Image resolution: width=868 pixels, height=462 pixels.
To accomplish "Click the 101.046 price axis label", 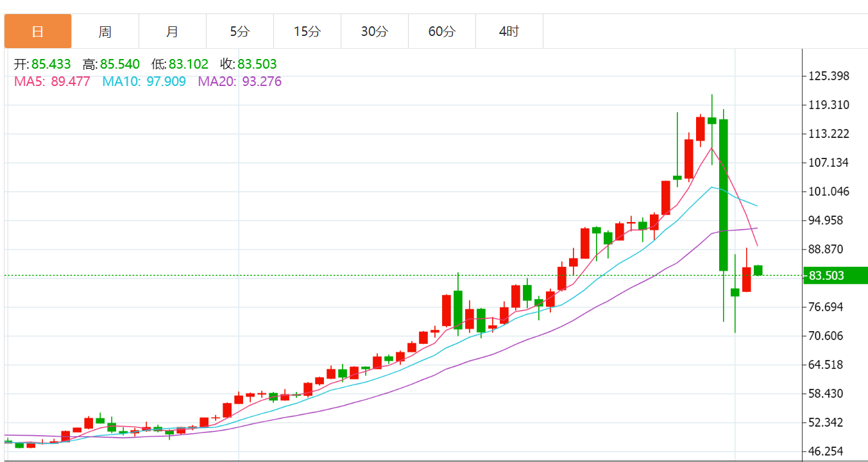I will (828, 191).
